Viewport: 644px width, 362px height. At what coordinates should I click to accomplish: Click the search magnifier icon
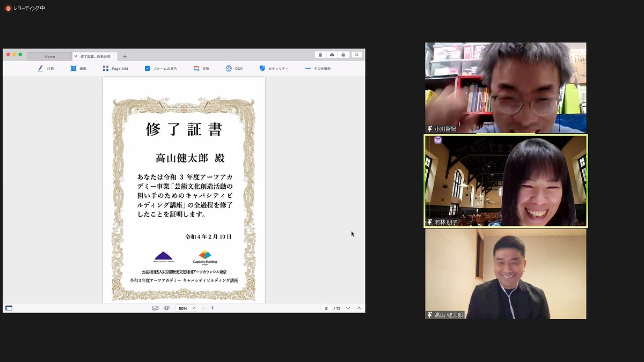(x=356, y=55)
